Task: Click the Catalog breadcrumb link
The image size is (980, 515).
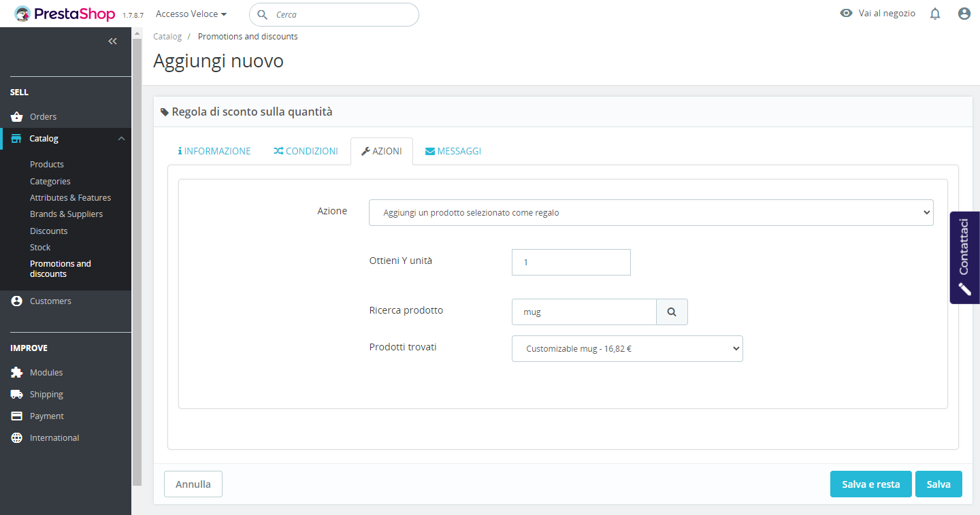Action: point(167,37)
